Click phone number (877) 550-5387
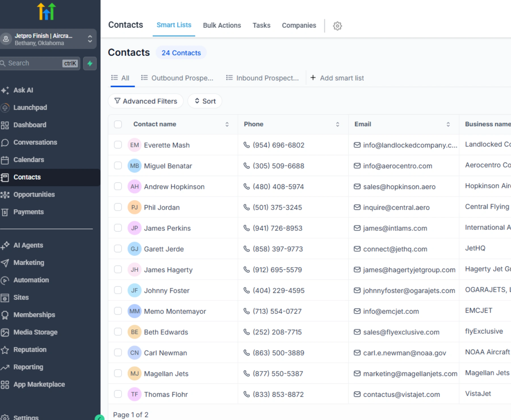 click(x=278, y=374)
